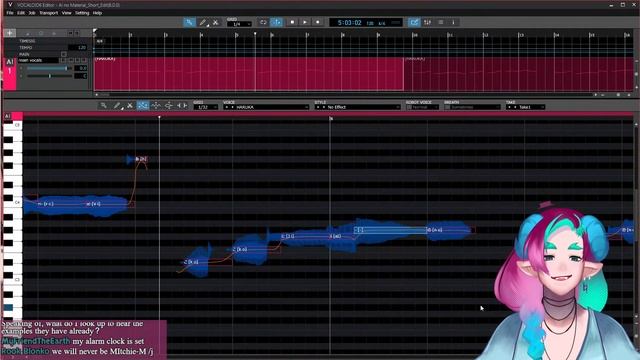The image size is (640, 360).
Task: Open the info panel icon in the top toolbar
Action: click(453, 22)
